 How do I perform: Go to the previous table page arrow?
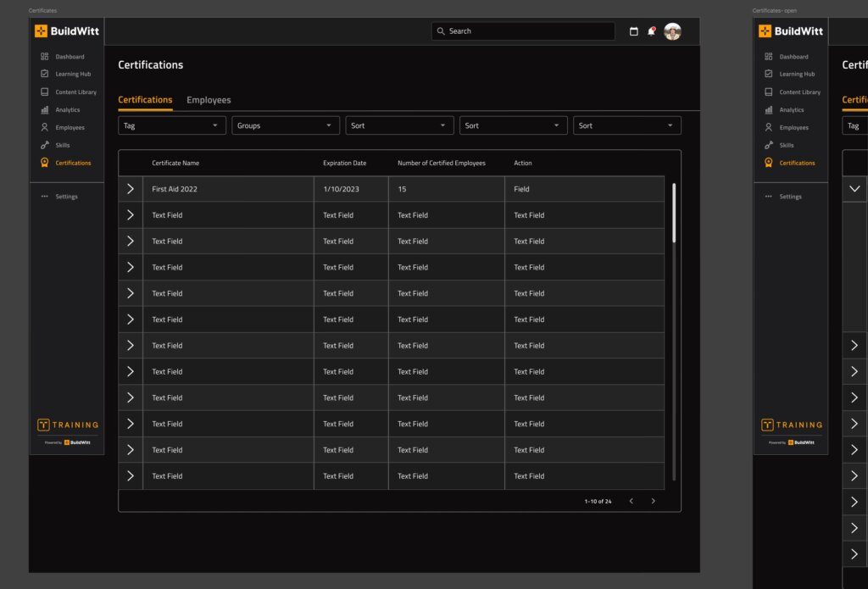pos(631,501)
